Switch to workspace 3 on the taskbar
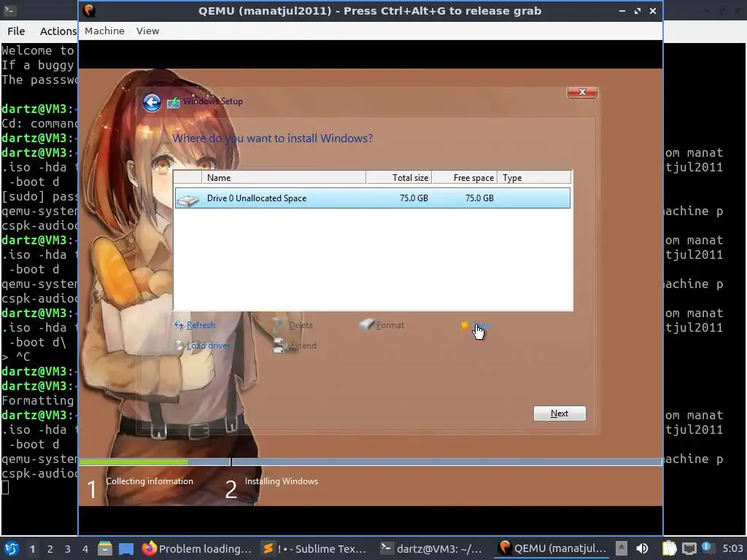This screenshot has width=747, height=560. click(68, 549)
